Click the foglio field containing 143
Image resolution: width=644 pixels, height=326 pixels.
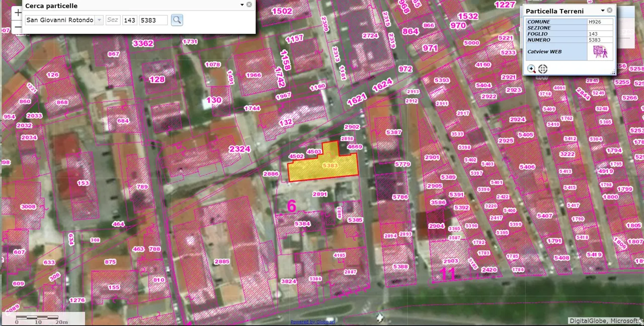tap(130, 20)
